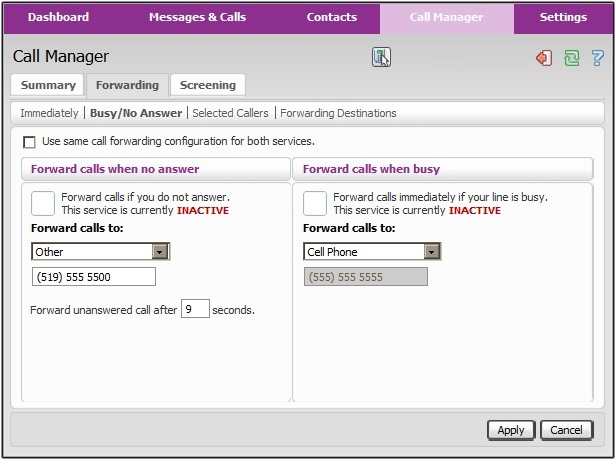Select the Forwarding sub-tab
The width and height of the screenshot is (615, 459).
click(x=127, y=85)
